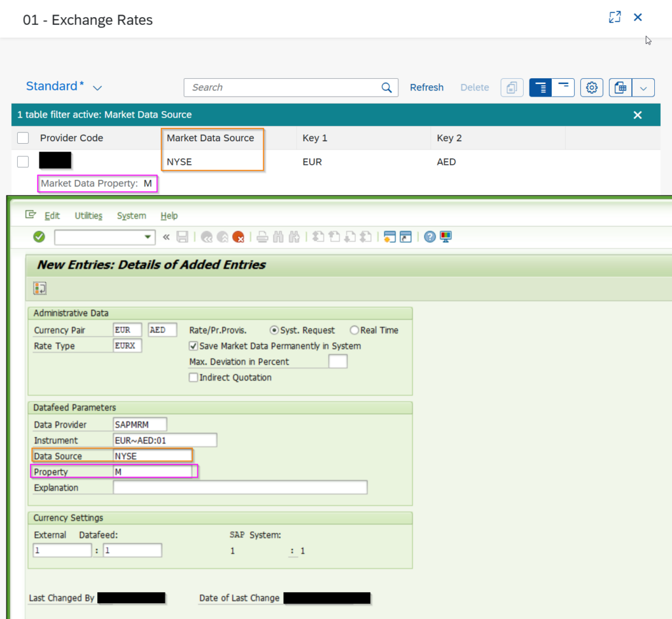Click the Rate Type field EURX
The height and width of the screenshot is (619, 672).
pos(127,345)
